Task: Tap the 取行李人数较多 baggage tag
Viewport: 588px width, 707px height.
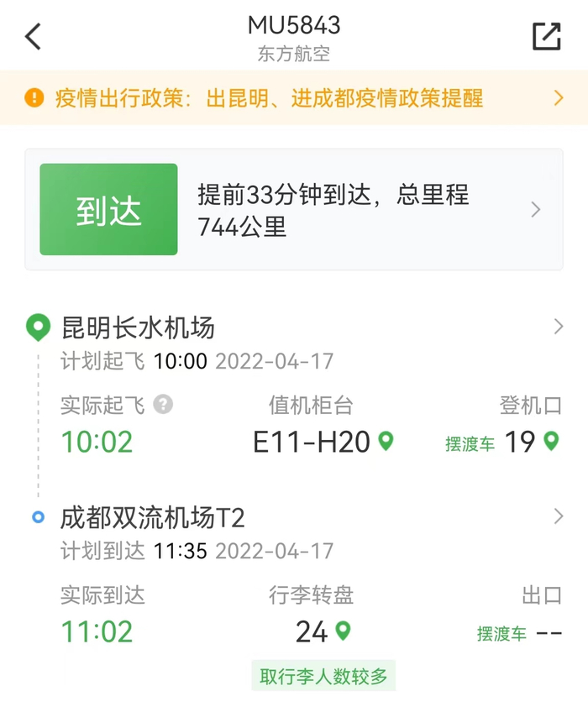Action: (x=323, y=677)
